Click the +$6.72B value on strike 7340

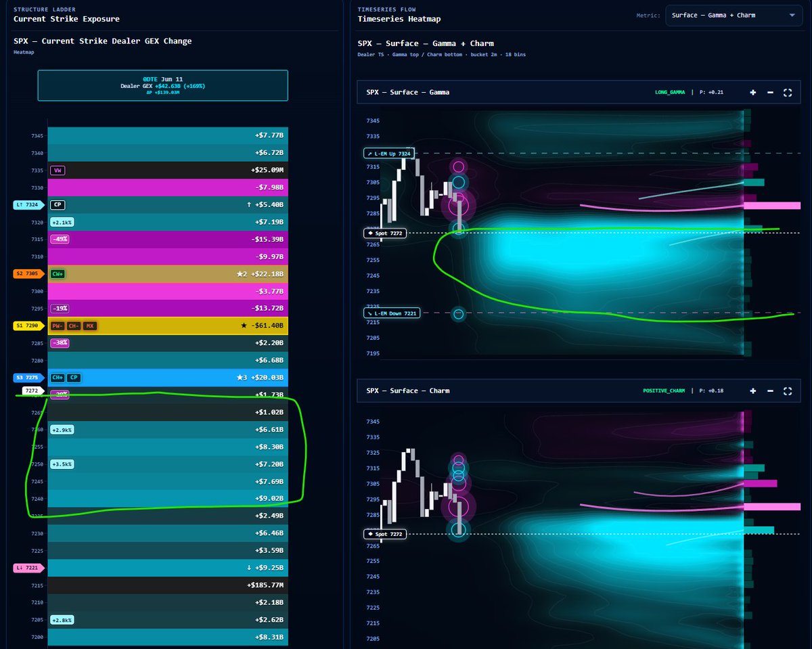point(268,153)
